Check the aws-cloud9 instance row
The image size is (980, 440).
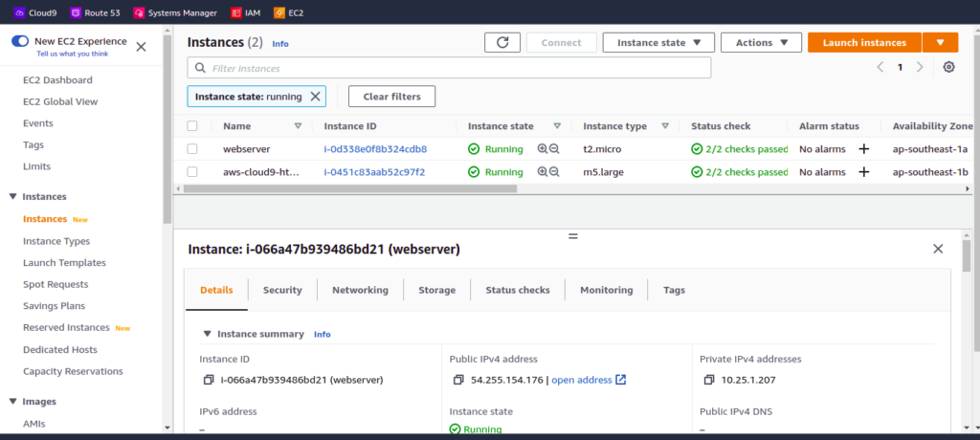[x=192, y=172]
